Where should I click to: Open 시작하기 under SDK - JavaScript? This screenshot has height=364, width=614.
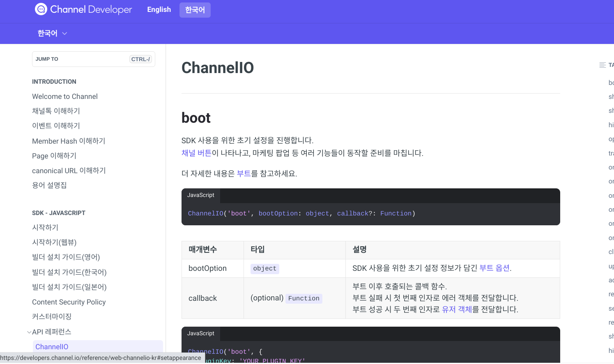coord(45,228)
